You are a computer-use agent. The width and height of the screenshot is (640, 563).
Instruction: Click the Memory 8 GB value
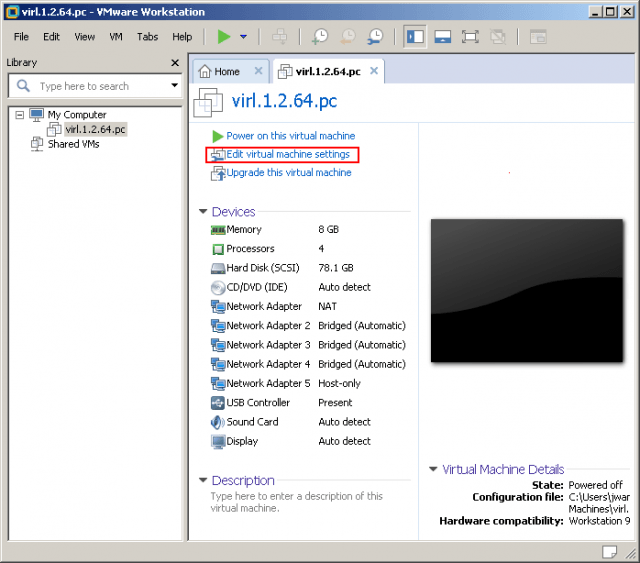(329, 229)
